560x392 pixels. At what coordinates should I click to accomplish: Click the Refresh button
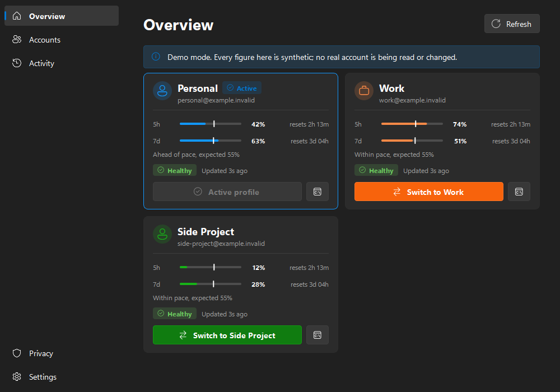512,24
